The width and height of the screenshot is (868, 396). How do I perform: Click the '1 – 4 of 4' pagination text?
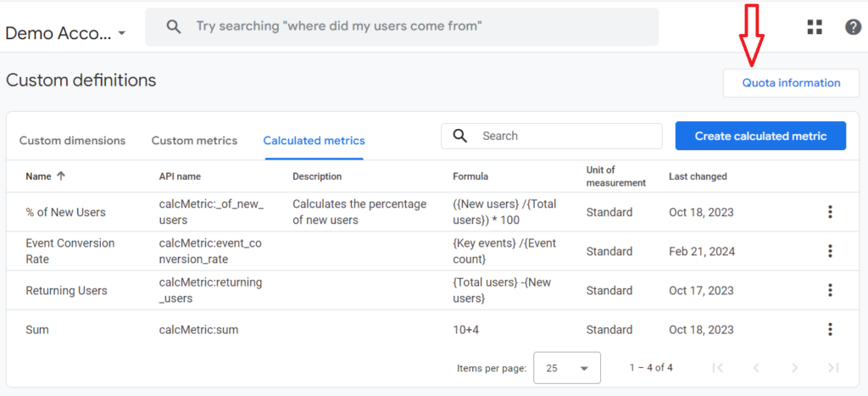coord(651,367)
